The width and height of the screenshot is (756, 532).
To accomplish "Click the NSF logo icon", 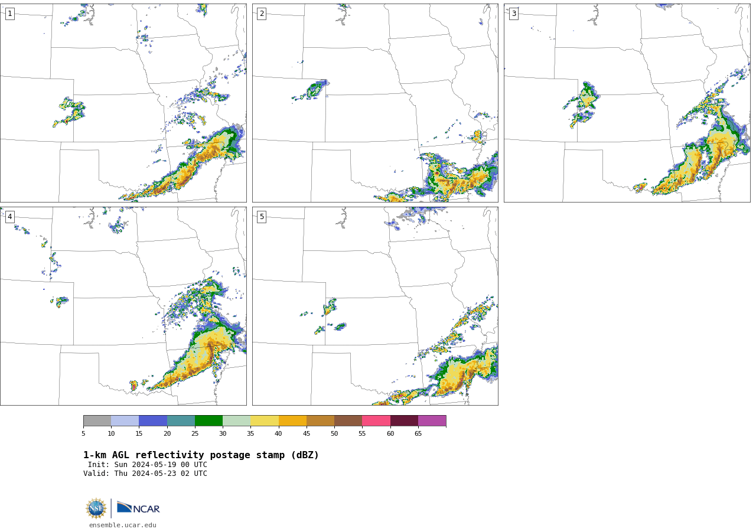I will 96,508.
